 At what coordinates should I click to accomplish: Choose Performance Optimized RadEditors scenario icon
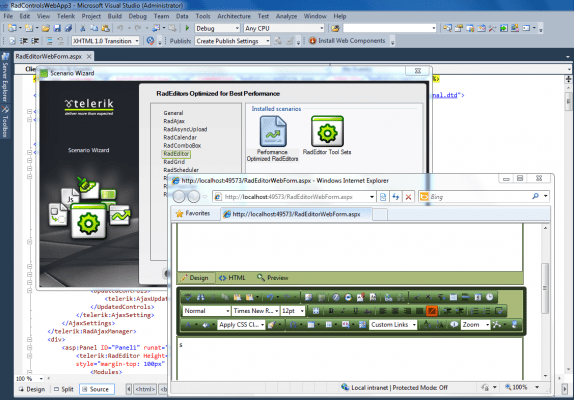click(272, 139)
